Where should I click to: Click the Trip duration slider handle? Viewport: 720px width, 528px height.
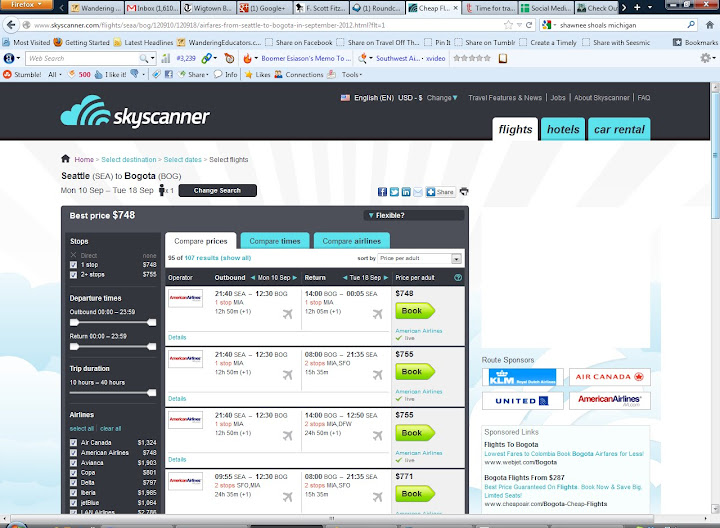pyautogui.click(x=152, y=393)
